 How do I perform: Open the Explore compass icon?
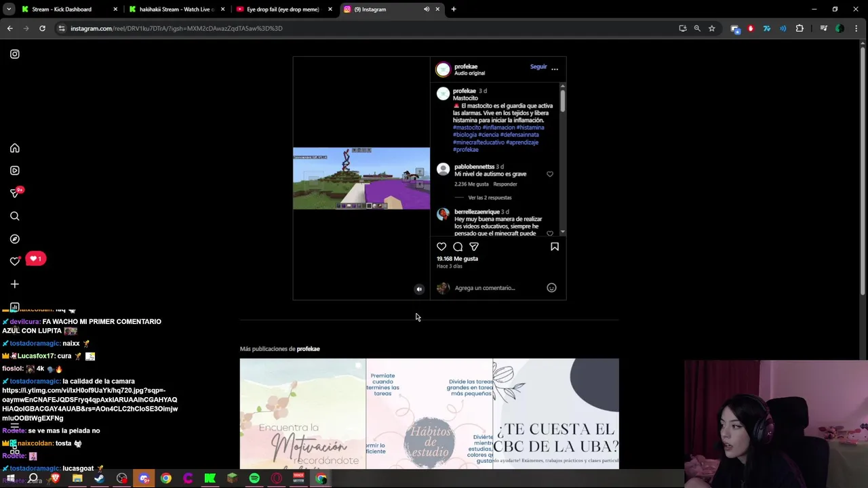(x=15, y=239)
